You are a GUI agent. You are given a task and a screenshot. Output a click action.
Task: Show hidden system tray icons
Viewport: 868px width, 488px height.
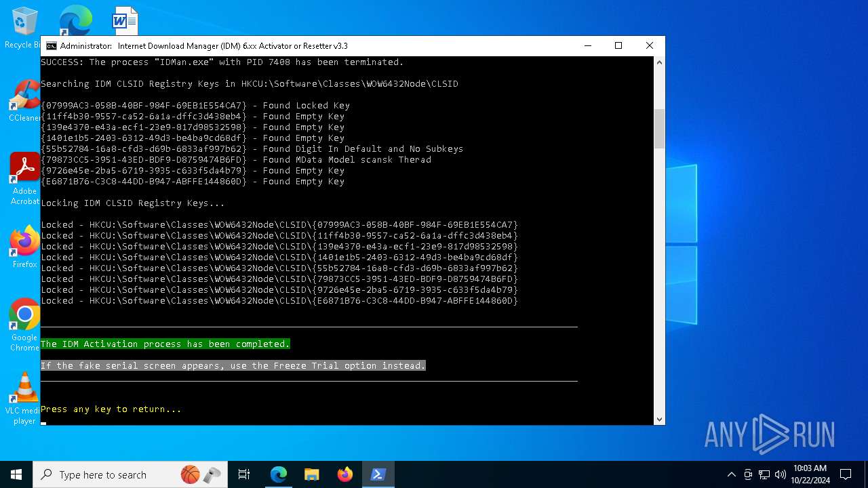pos(731,474)
